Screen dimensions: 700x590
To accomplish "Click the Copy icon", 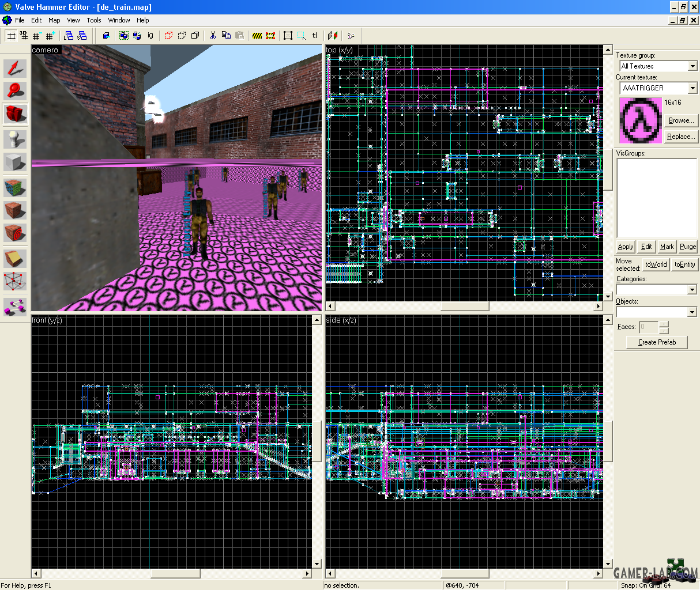I will (226, 36).
